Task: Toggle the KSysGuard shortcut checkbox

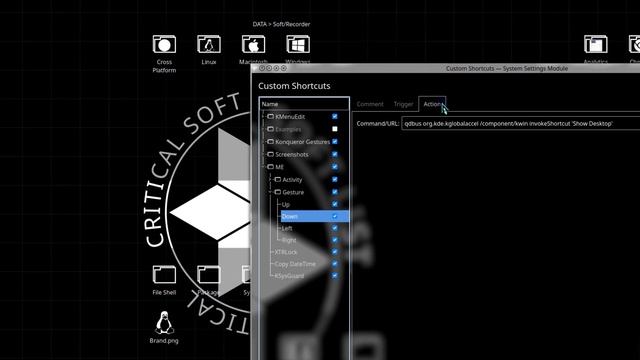Action: (x=335, y=276)
